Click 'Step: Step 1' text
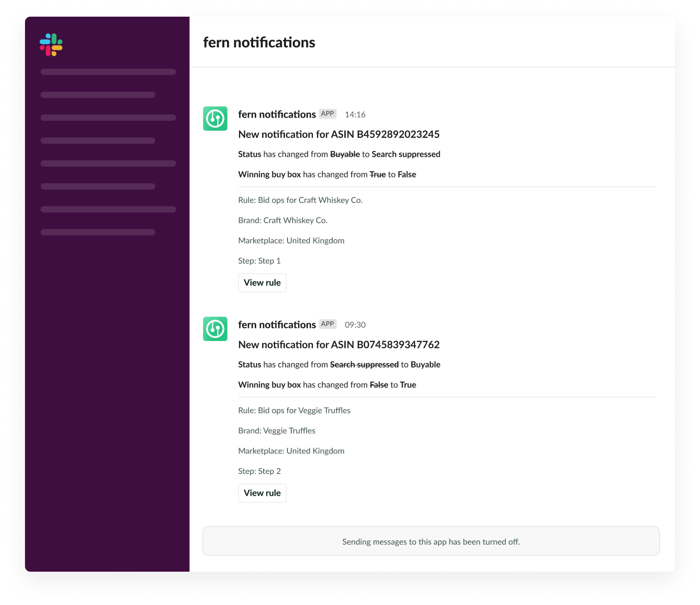Screen dimensions: 700x605 point(259,261)
